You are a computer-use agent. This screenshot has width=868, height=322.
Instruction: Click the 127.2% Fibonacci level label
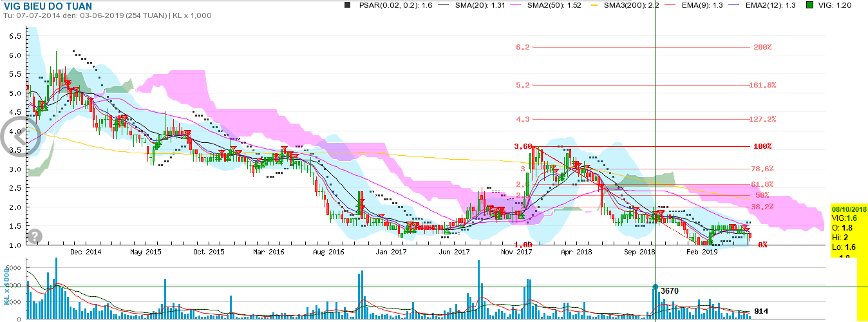click(763, 119)
